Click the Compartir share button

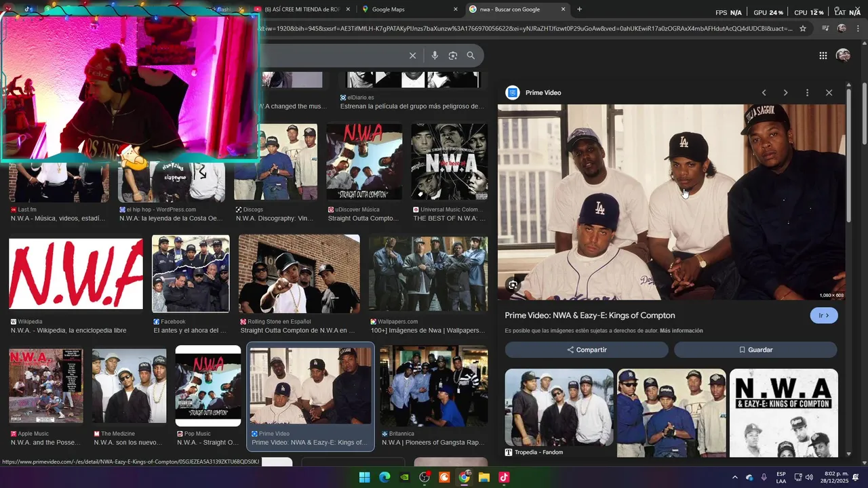click(587, 350)
